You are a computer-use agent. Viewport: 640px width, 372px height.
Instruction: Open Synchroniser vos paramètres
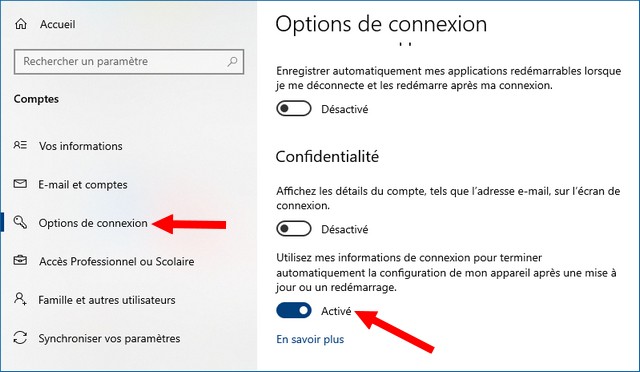click(x=109, y=338)
